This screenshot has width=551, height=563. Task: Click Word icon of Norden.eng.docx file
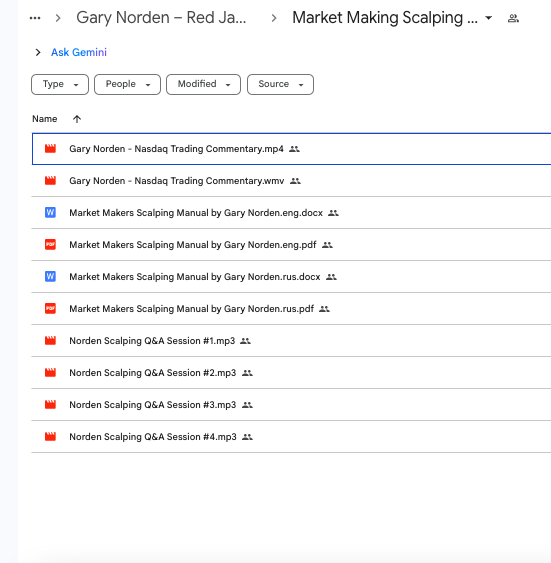50,213
